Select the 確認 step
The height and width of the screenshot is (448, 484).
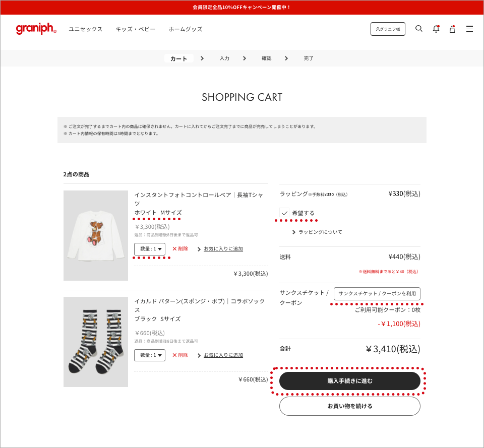[266, 58]
